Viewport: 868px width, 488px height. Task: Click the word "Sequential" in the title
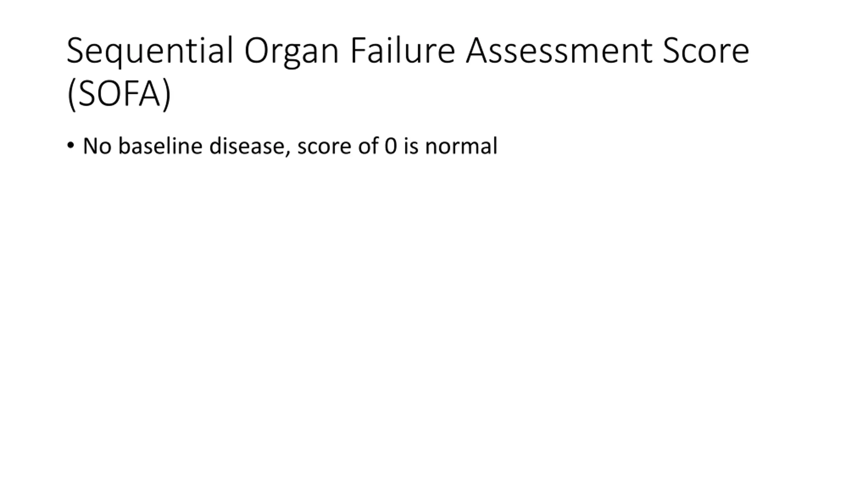150,51
